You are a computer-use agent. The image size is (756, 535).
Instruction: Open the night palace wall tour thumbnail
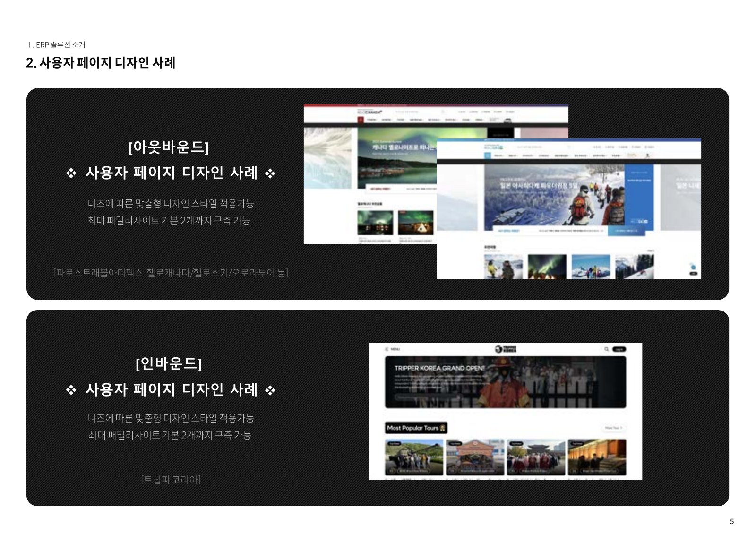point(597,457)
